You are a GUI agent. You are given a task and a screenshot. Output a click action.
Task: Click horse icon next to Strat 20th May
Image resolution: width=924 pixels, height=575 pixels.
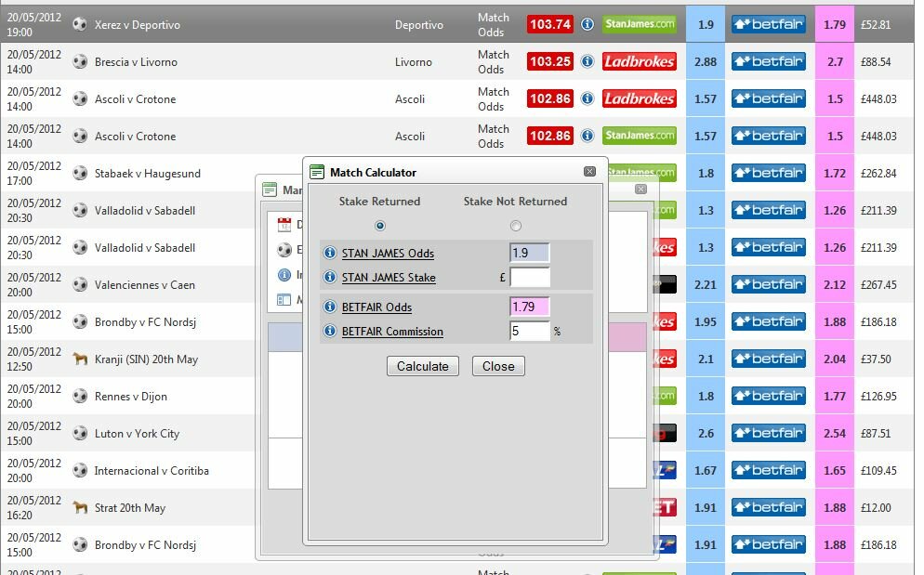[x=80, y=507]
